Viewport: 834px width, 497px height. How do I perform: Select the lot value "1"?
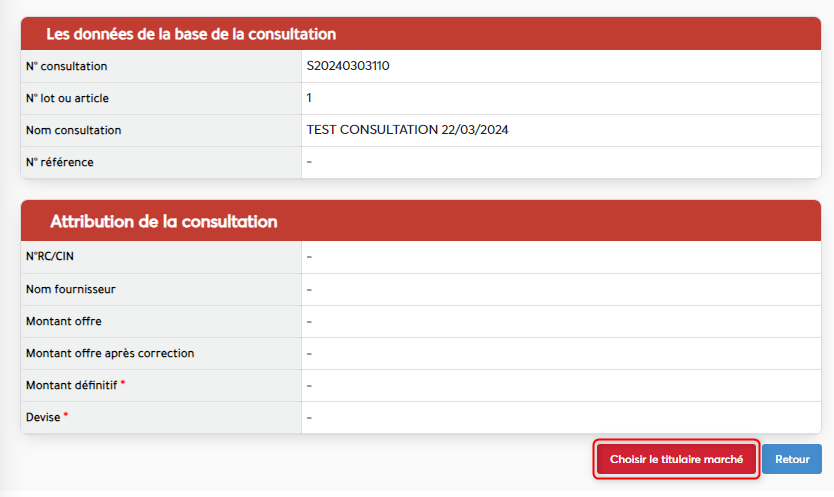tap(310, 98)
